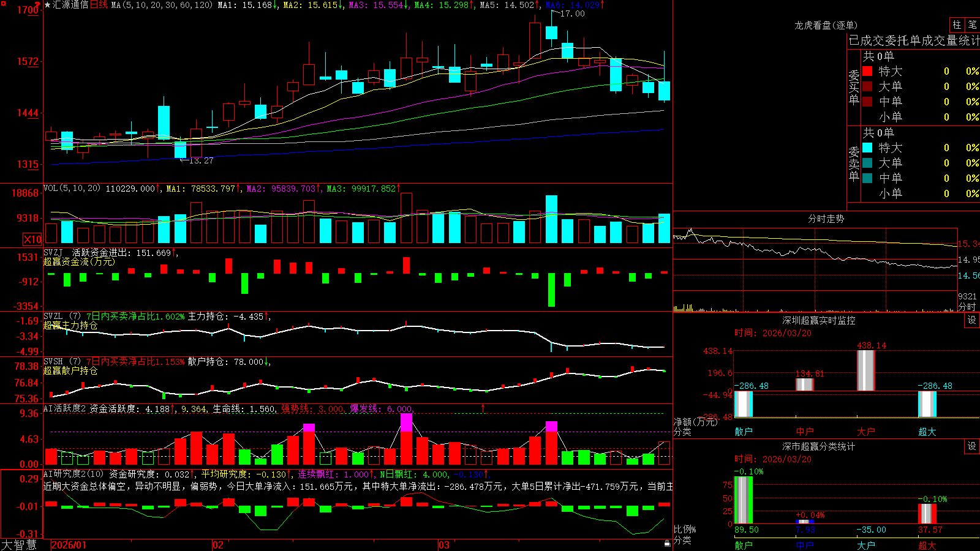
Task: Click the 134.81 中户 bar in 实时监控
Action: pyautogui.click(x=805, y=384)
